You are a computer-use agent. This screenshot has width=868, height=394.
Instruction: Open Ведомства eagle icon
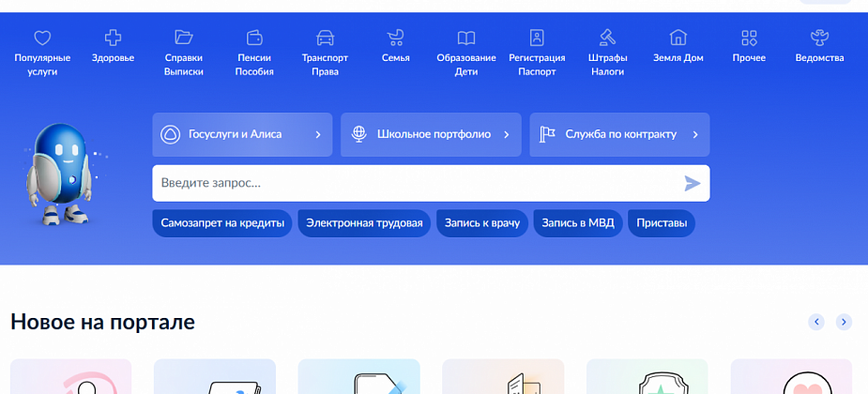point(819,38)
